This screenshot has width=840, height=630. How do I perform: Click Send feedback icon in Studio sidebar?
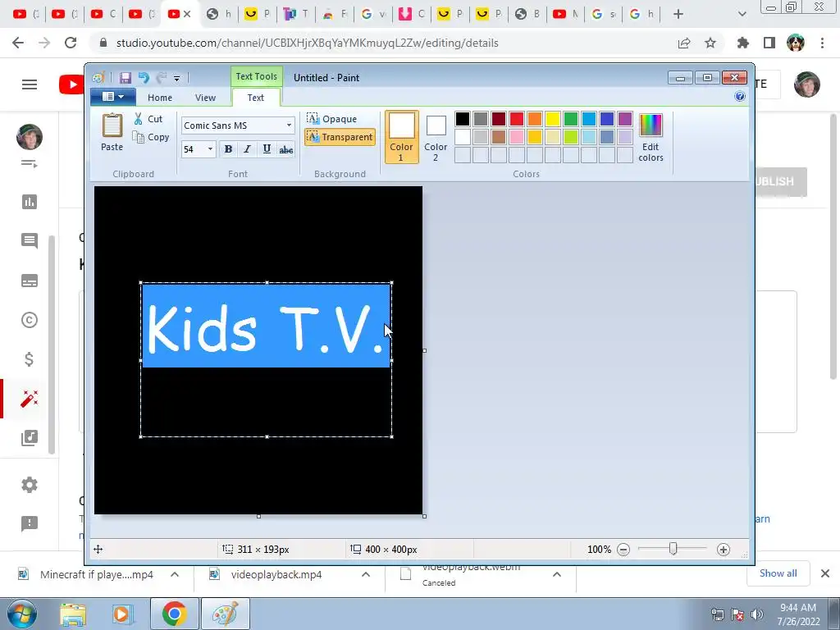(x=30, y=523)
